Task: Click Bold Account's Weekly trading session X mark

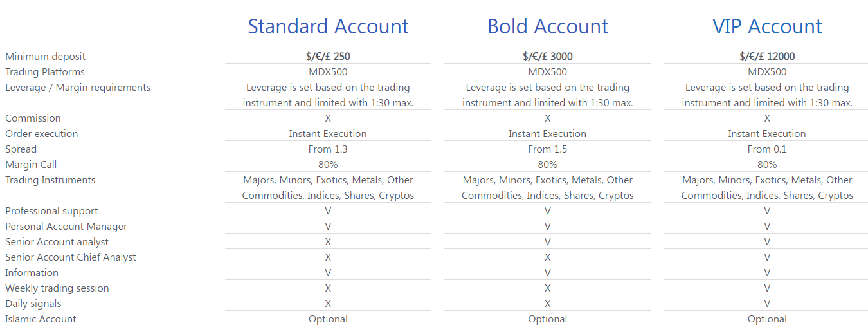Action: click(548, 288)
